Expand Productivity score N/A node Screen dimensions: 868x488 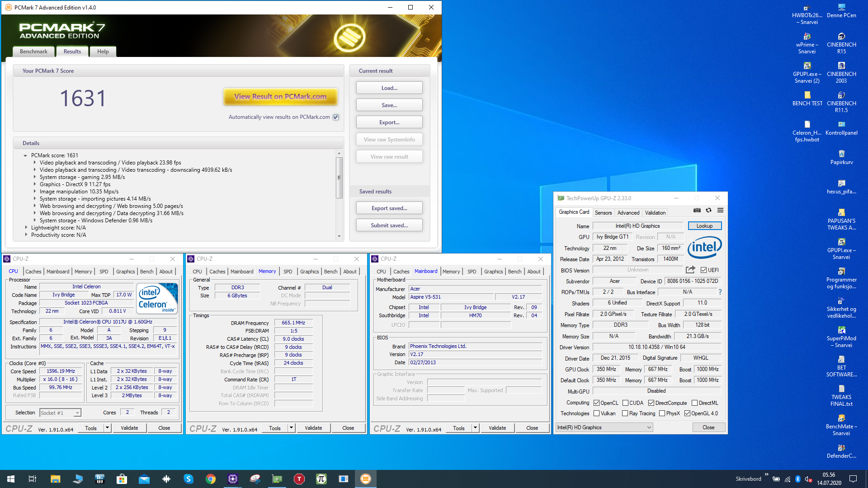[26, 235]
